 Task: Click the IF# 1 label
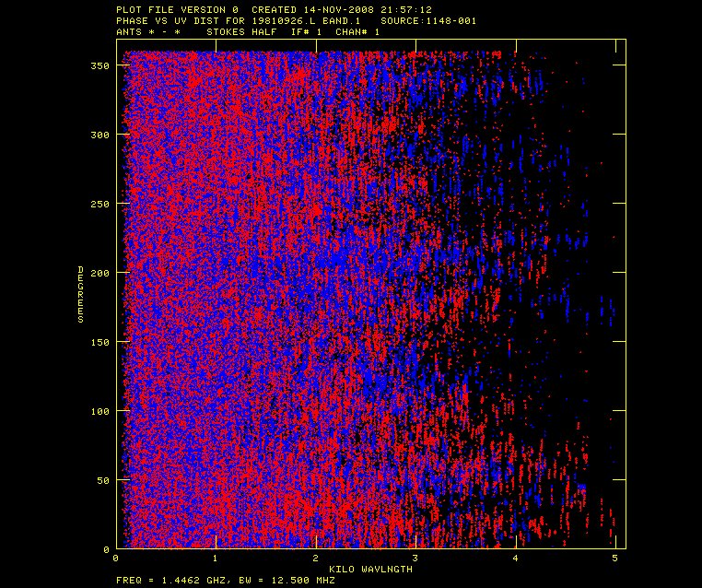pyautogui.click(x=306, y=31)
